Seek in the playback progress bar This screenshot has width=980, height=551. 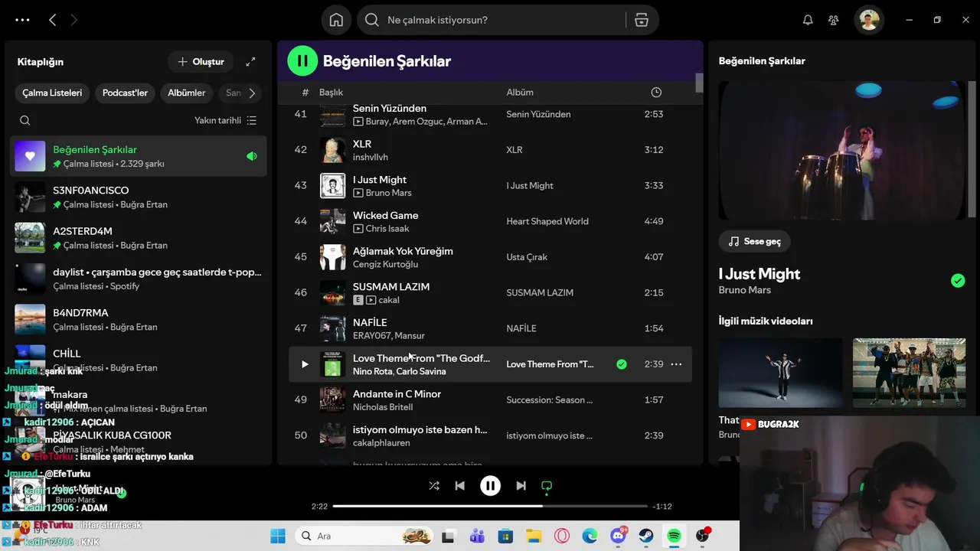(490, 506)
